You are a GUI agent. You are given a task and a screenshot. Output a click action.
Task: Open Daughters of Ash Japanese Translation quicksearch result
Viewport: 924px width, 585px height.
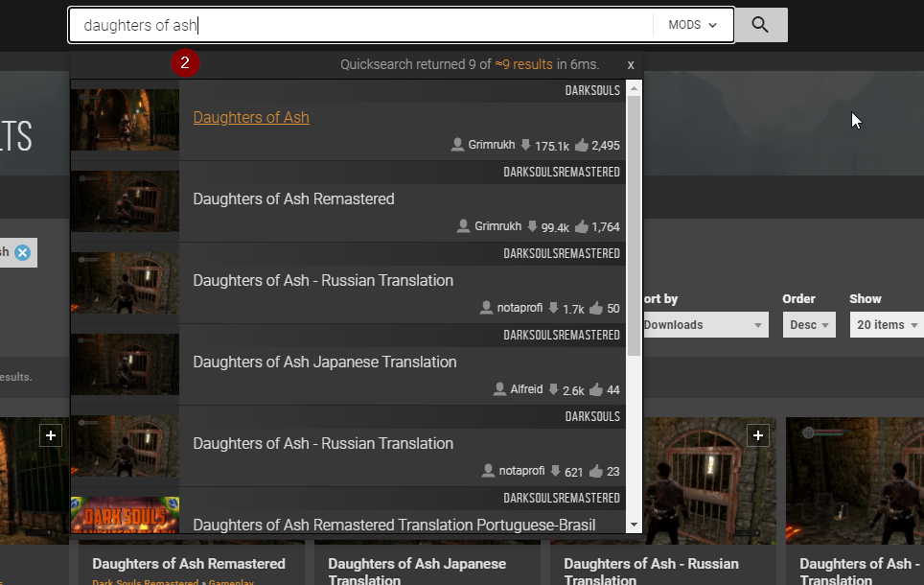325,362
